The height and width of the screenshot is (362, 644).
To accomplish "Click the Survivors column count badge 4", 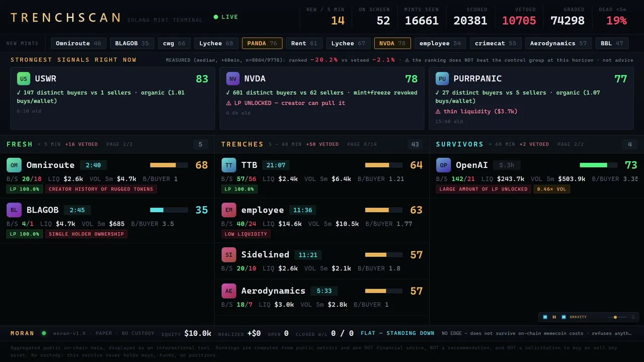I will [630, 145].
